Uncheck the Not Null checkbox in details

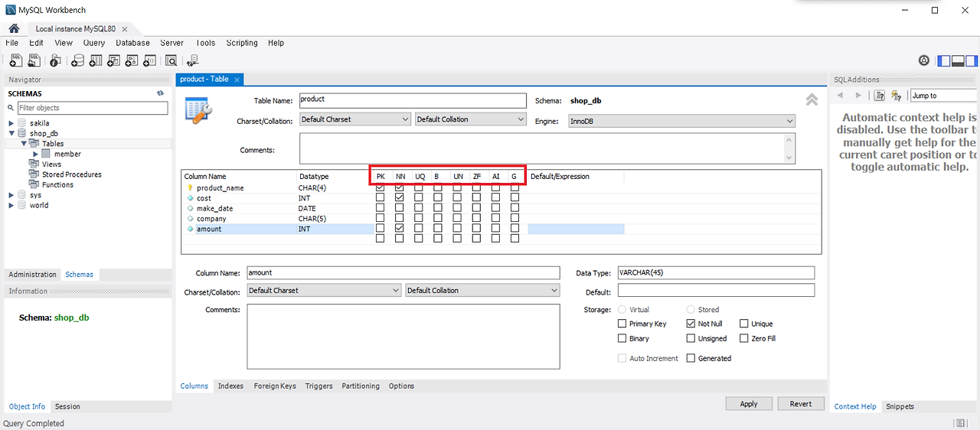coord(691,324)
